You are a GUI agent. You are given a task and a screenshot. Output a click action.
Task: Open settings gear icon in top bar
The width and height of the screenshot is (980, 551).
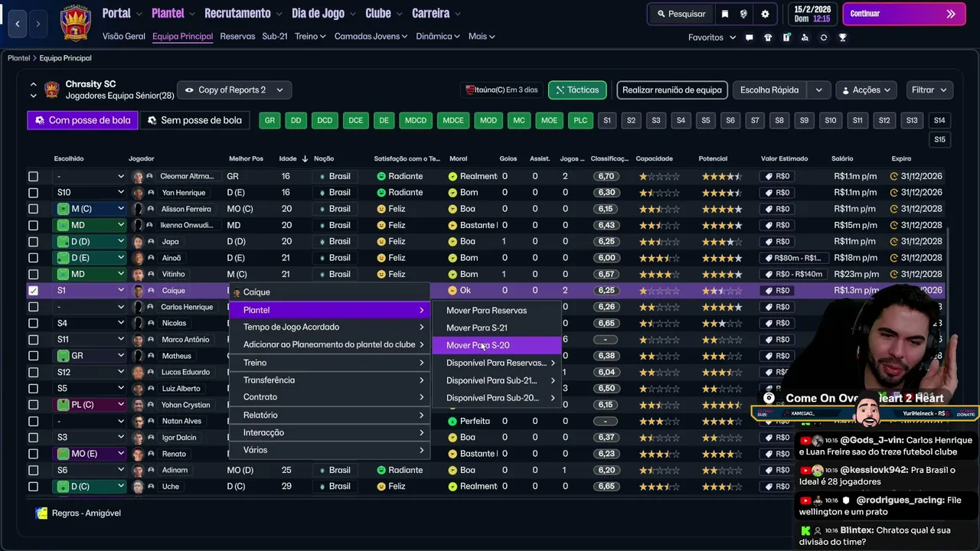click(x=765, y=14)
